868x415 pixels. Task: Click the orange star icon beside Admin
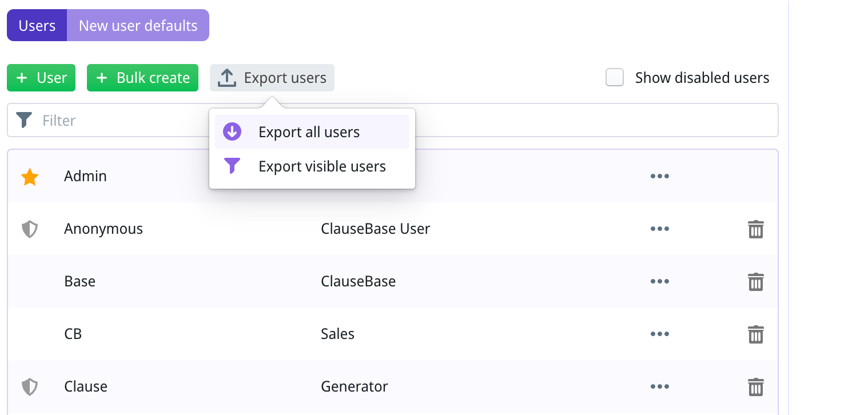pyautogui.click(x=30, y=177)
